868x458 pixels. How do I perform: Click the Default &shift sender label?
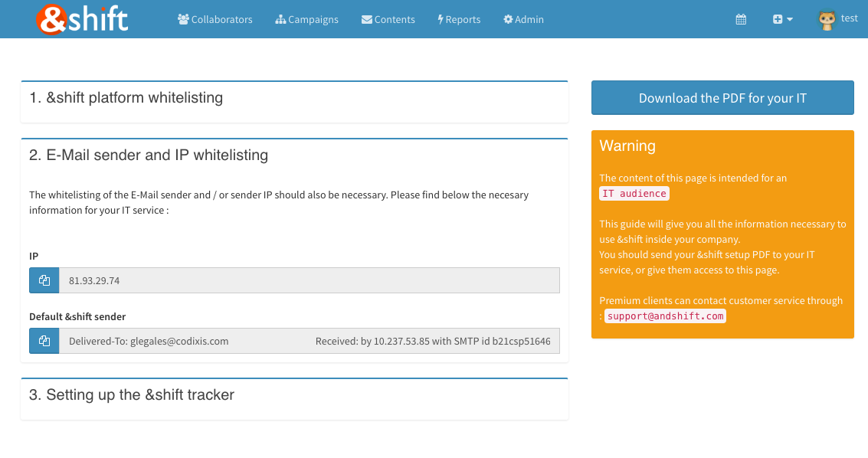click(x=77, y=316)
